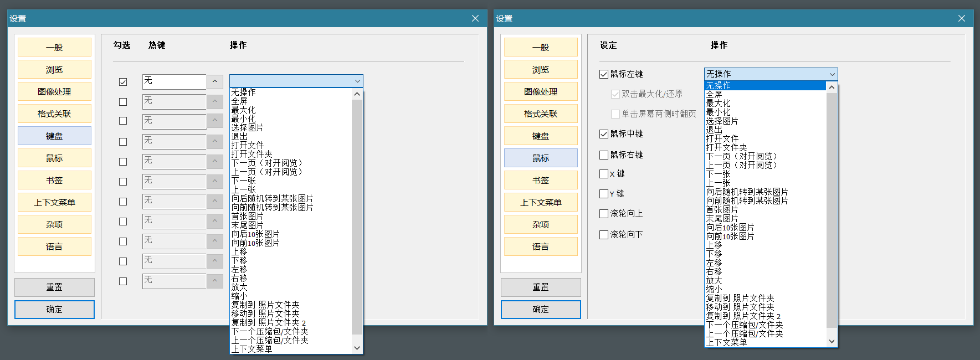Image resolution: width=980 pixels, height=360 pixels.
Task: Enable 滚轮向下 checkbox
Action: (x=604, y=234)
